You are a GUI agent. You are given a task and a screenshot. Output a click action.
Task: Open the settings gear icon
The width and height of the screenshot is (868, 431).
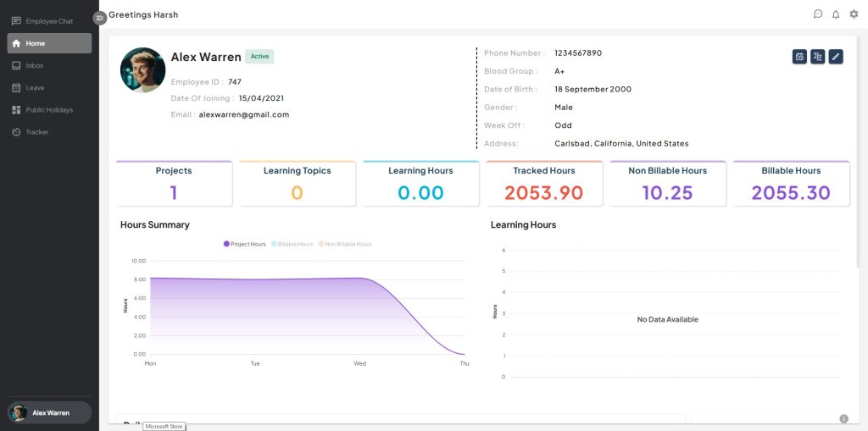point(854,14)
